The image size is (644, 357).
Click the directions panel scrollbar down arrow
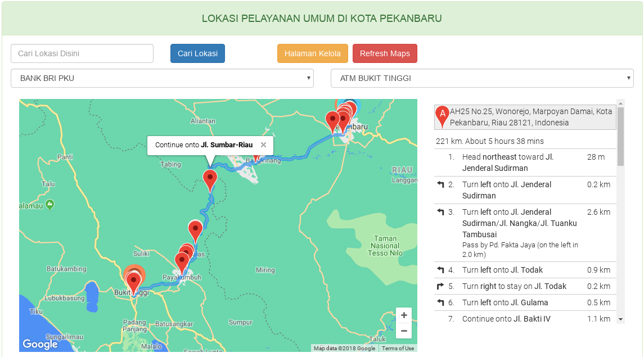point(620,319)
